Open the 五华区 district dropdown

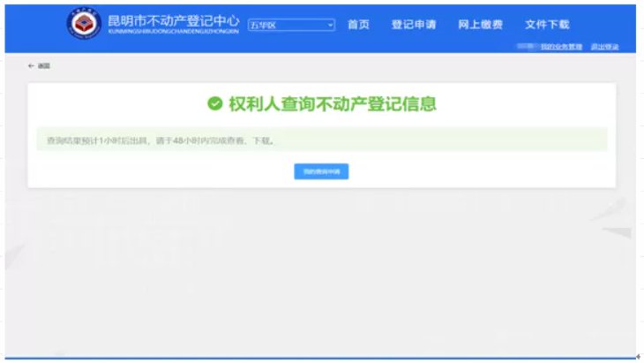(x=291, y=26)
